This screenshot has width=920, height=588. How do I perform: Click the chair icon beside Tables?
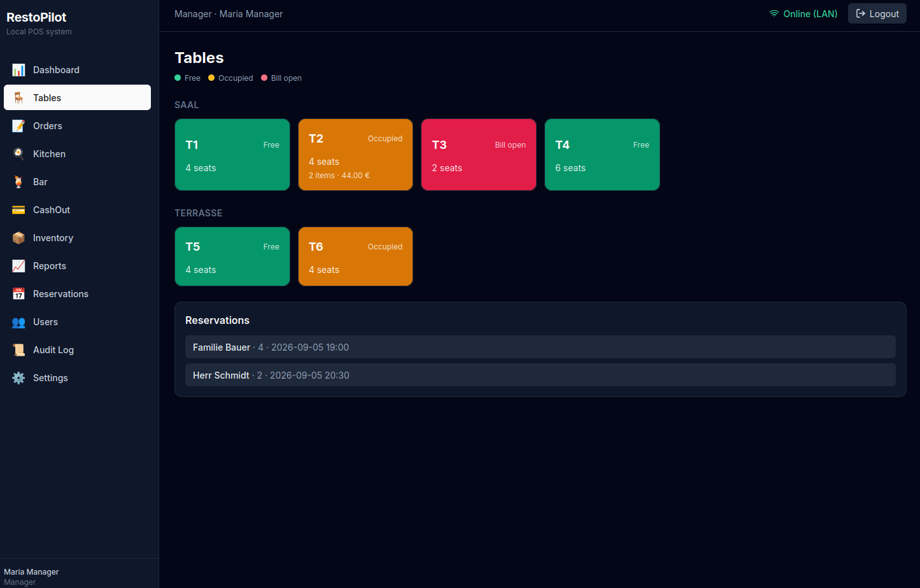pyautogui.click(x=18, y=98)
